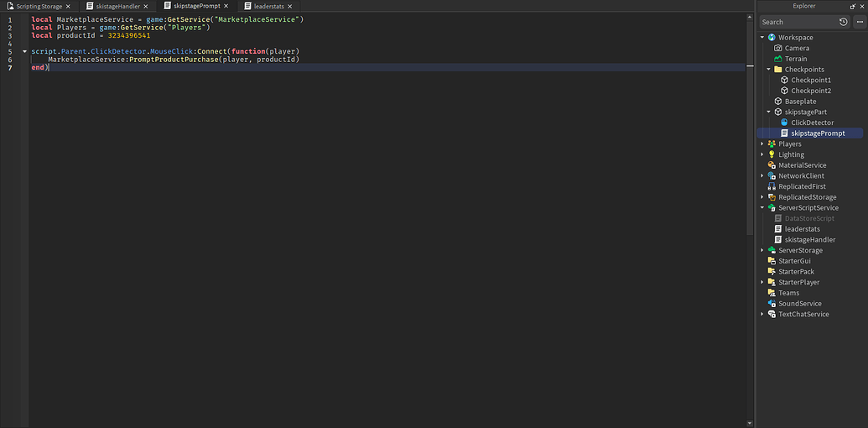The width and height of the screenshot is (868, 428).
Task: Undock the Explorer panel
Action: pos(853,6)
